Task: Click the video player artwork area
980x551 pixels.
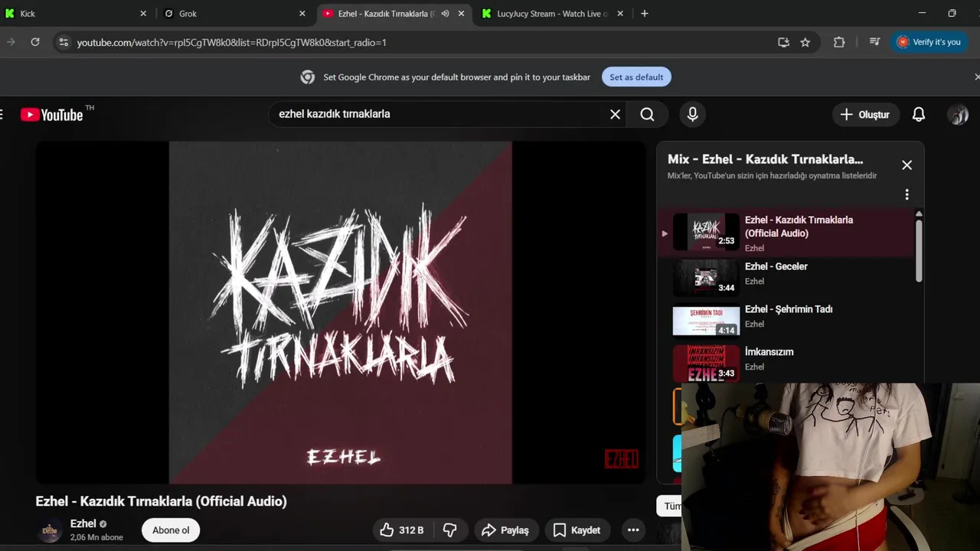Action: [341, 312]
